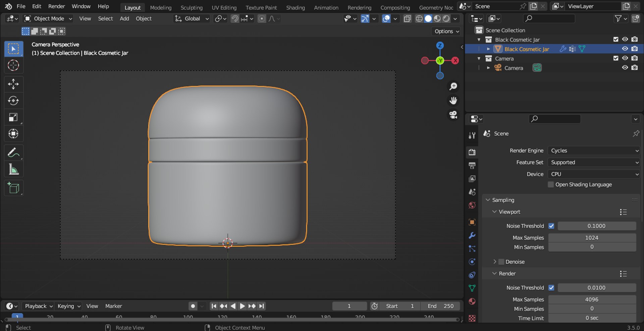Screen dimensions: 644x331
Task: Open the Modifier properties wrench tab
Action: tap(472, 235)
